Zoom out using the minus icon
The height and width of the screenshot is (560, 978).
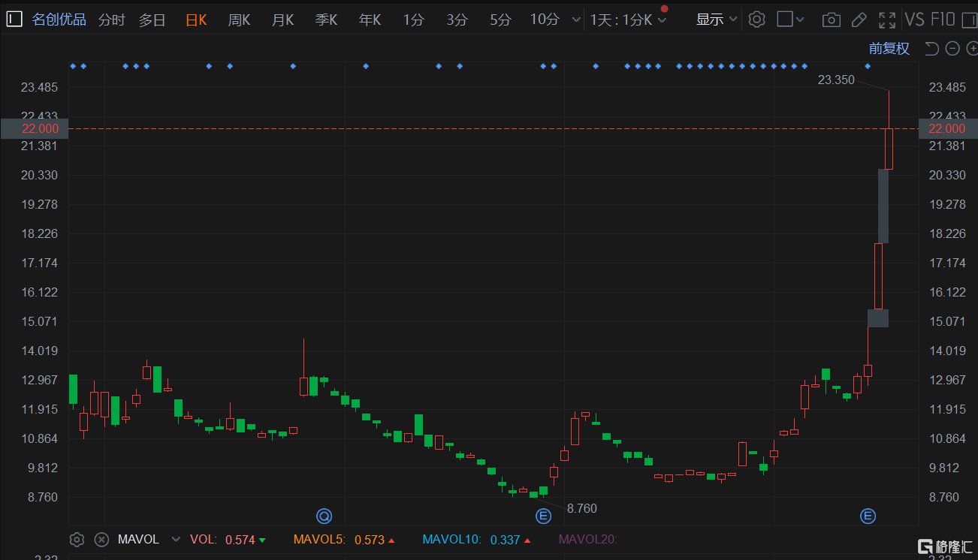point(952,48)
